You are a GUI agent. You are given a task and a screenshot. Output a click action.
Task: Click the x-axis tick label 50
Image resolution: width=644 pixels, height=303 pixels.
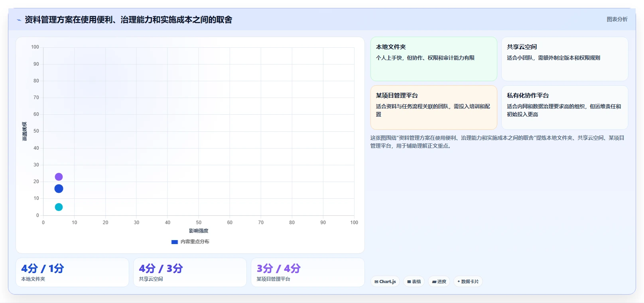click(199, 223)
